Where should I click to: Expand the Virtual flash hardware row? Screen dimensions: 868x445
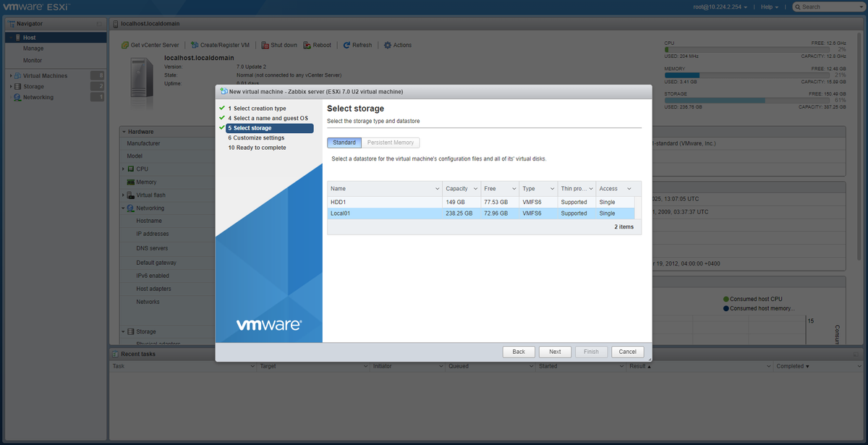pyautogui.click(x=123, y=195)
